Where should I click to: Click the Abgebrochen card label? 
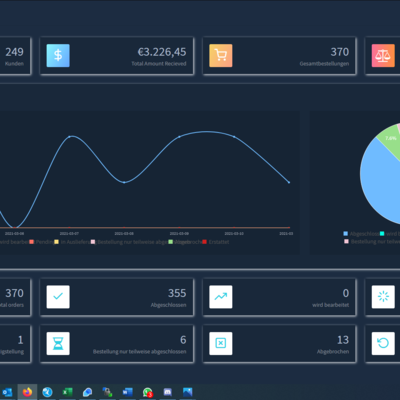coord(333,351)
